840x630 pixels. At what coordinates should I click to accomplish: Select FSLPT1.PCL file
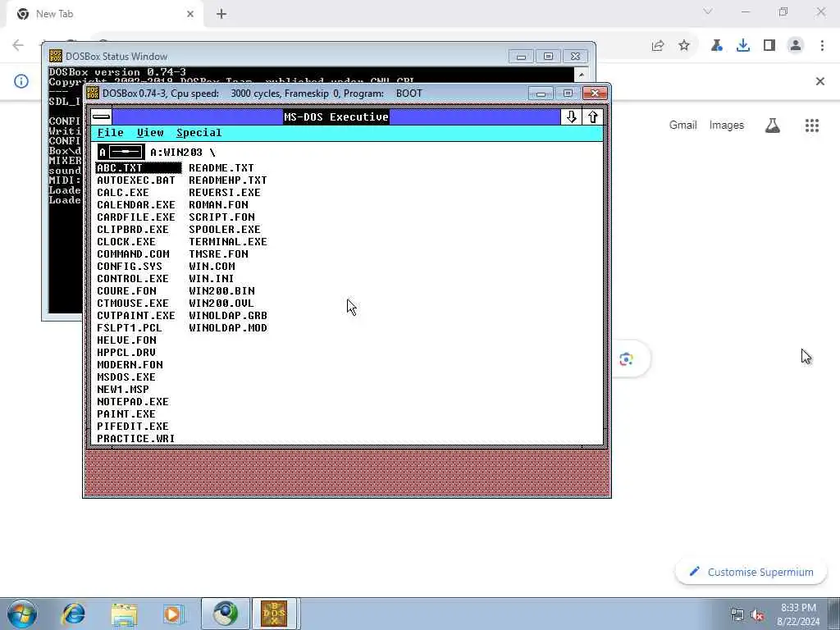point(130,328)
